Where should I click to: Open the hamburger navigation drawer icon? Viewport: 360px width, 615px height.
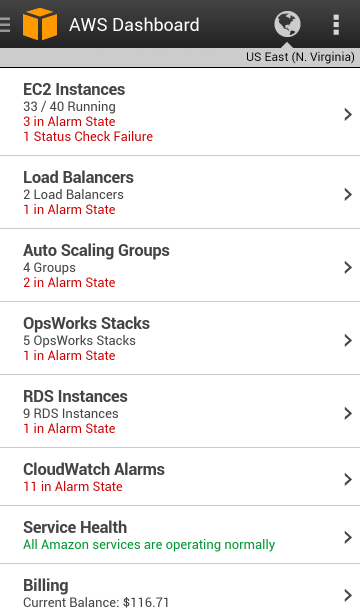coord(5,24)
